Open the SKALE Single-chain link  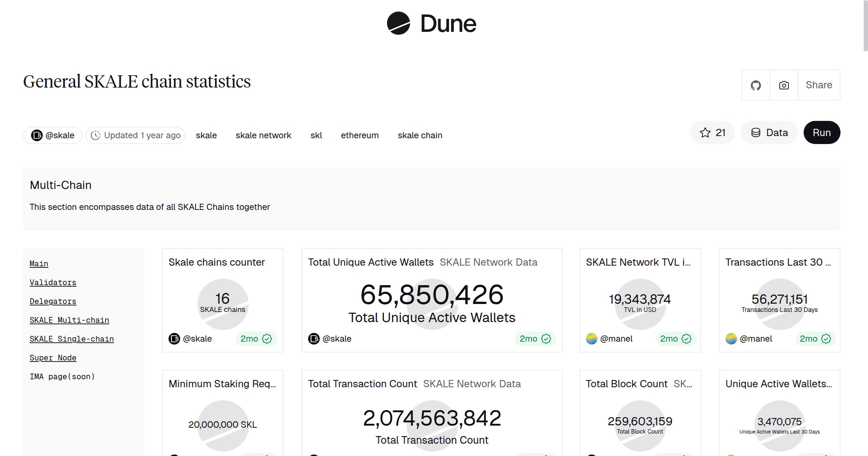72,339
